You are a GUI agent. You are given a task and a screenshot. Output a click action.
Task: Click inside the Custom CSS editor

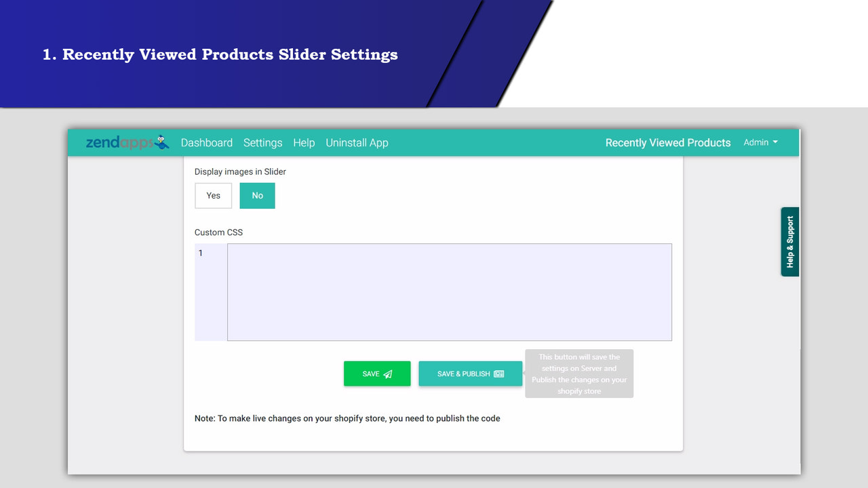[x=448, y=291]
